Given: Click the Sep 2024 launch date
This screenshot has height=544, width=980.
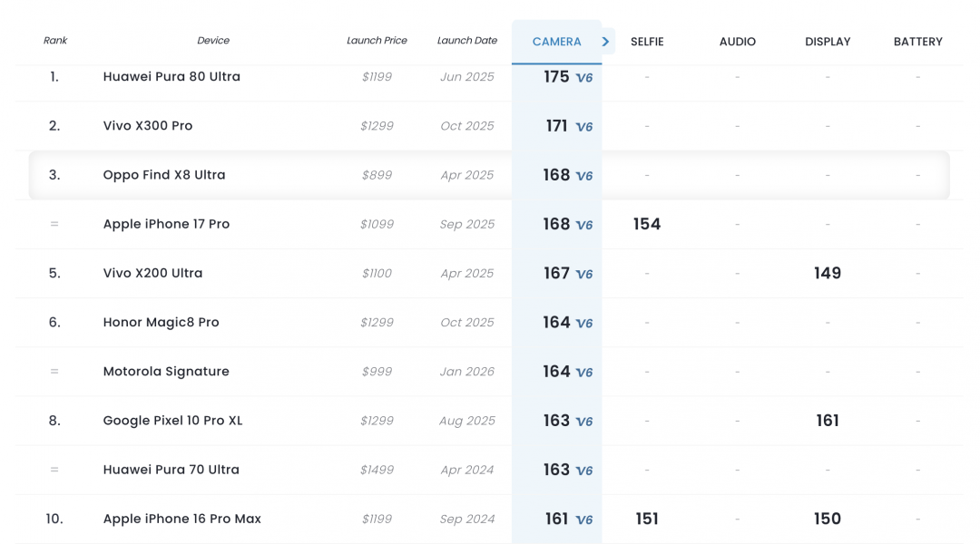Looking at the screenshot, I should coord(467,519).
